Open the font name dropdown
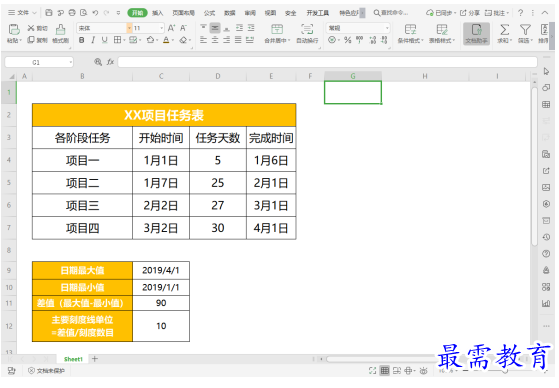This screenshot has width=559, height=388. (x=129, y=28)
